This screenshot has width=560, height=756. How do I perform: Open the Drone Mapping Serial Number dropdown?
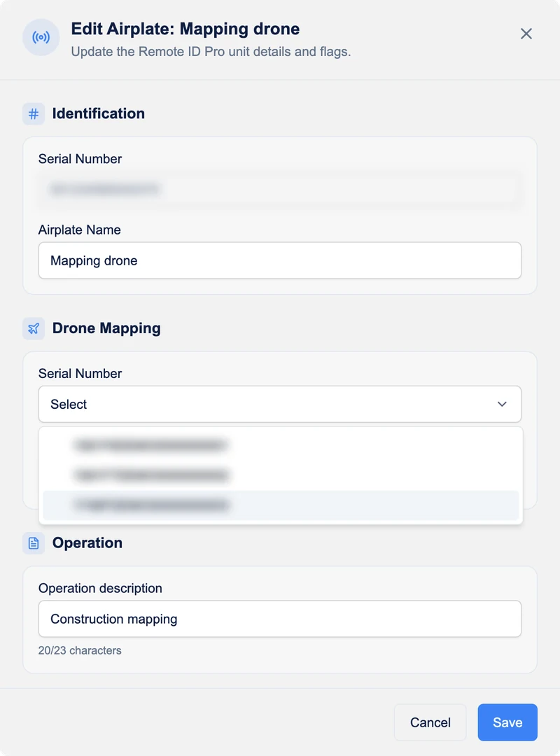[280, 404]
